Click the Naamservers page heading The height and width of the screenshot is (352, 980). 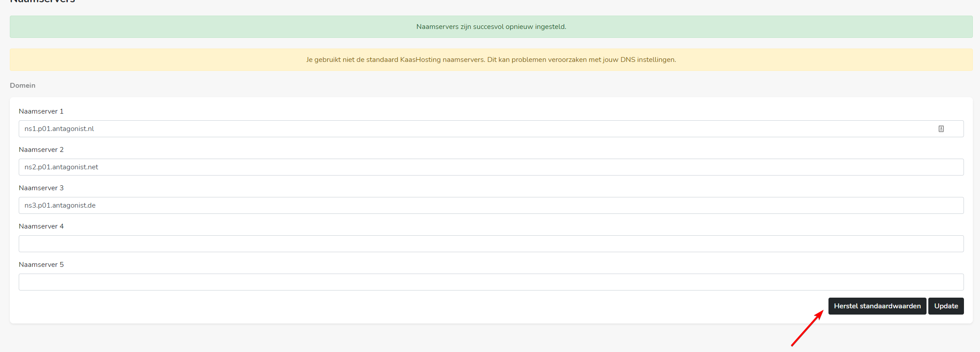42,1
